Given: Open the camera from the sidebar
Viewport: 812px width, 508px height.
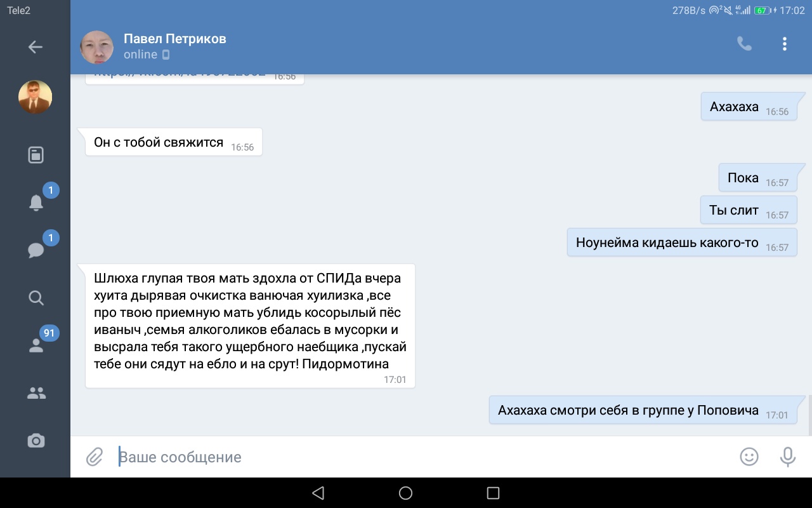Looking at the screenshot, I should (36, 441).
